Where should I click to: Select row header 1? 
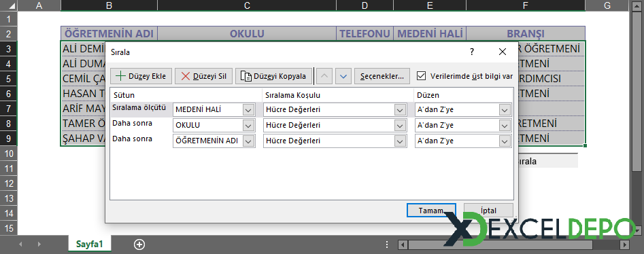9,19
